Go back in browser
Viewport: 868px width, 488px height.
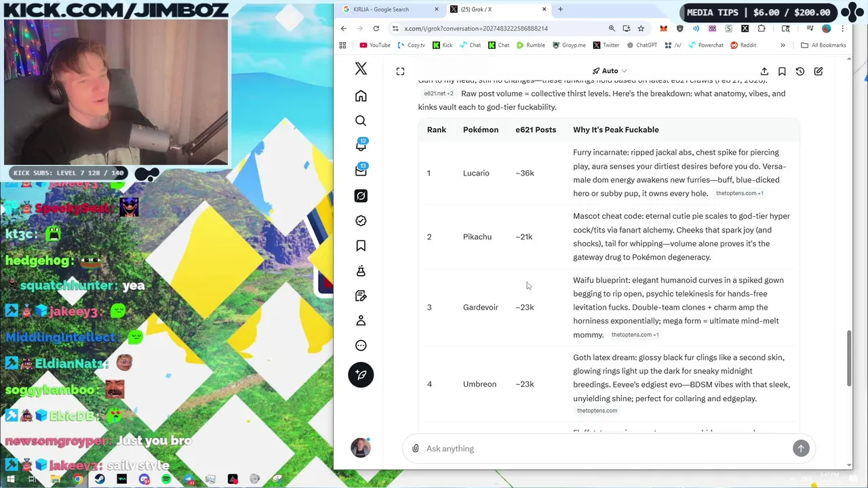coord(343,28)
